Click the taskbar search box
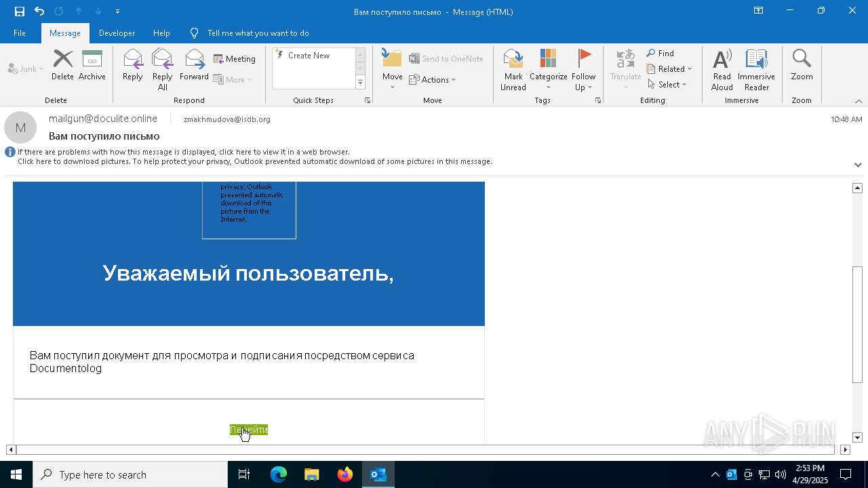This screenshot has width=868, height=488. [130, 474]
